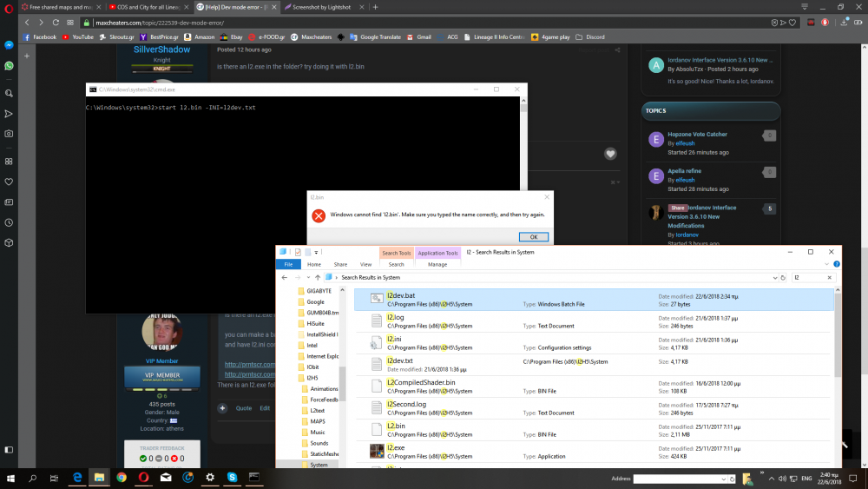Click the Opera address bar URL
The width and height of the screenshot is (868, 489).
click(x=160, y=23)
